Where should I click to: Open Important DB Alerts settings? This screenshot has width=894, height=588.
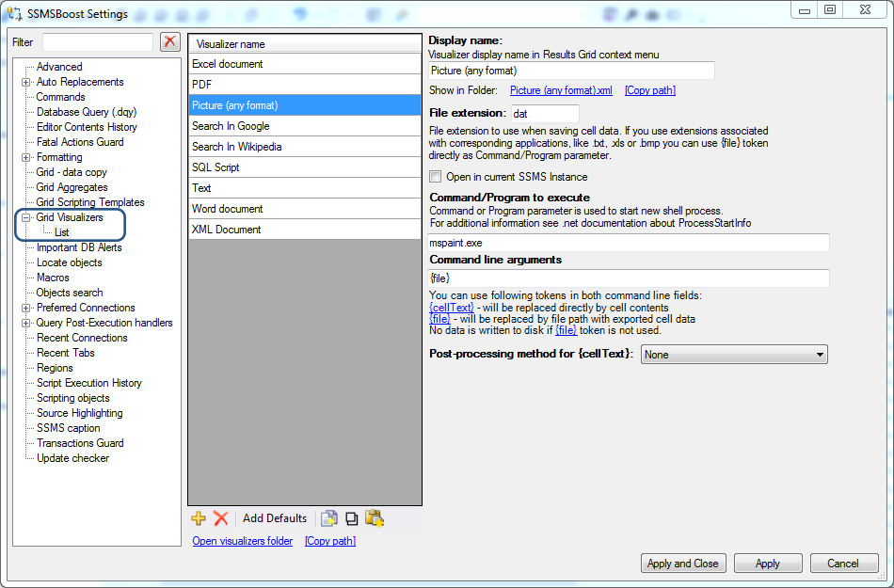[x=79, y=247]
